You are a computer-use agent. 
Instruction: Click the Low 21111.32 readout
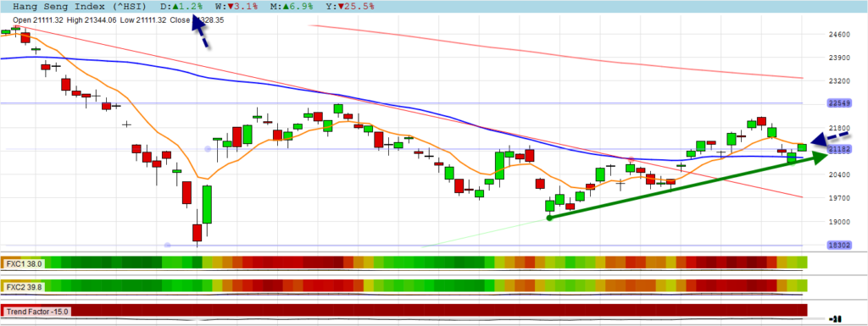[144, 19]
